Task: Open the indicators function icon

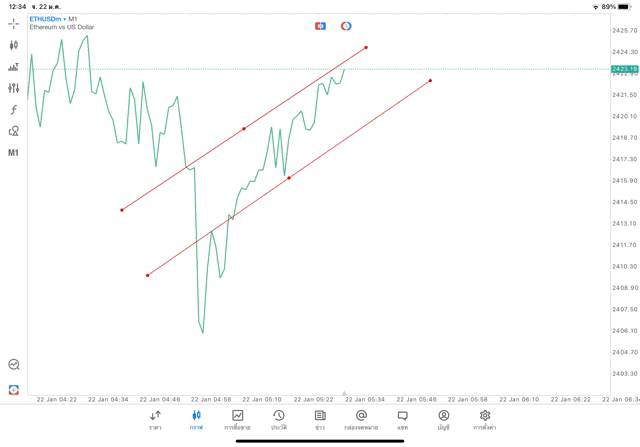Action: [14, 110]
